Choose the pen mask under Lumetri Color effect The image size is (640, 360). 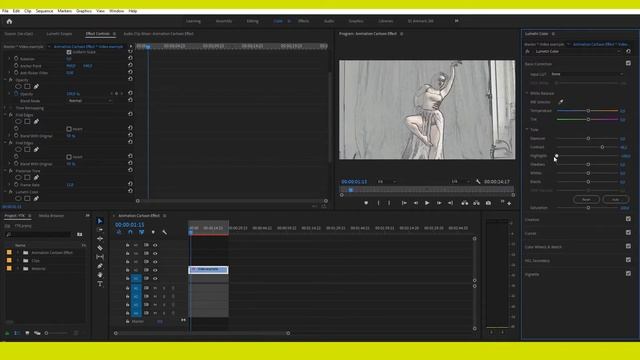(x=36, y=198)
